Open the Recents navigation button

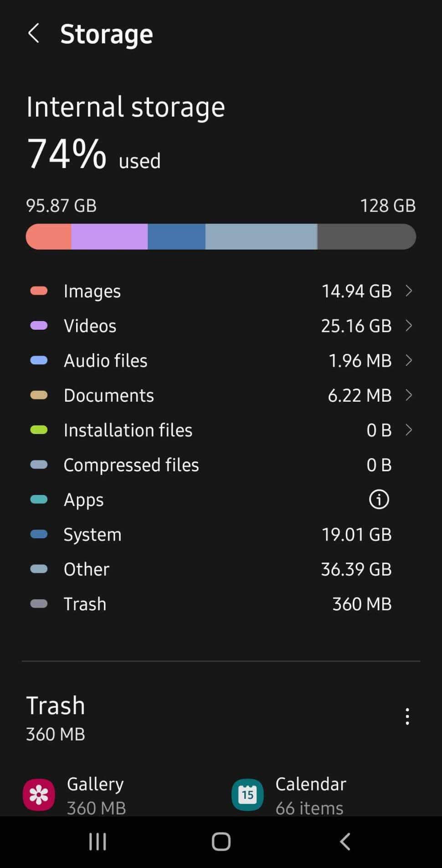click(x=98, y=842)
